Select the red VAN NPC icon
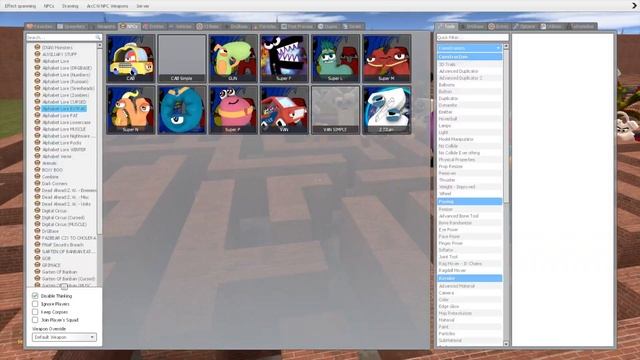Image resolution: width=640 pixels, height=360 pixels. (x=284, y=110)
